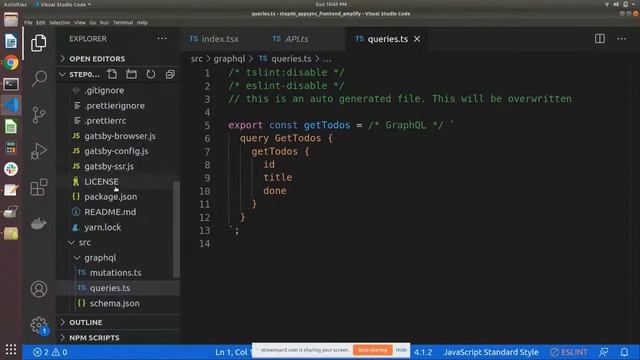
Task: Open the Extensions view
Action: tap(39, 187)
